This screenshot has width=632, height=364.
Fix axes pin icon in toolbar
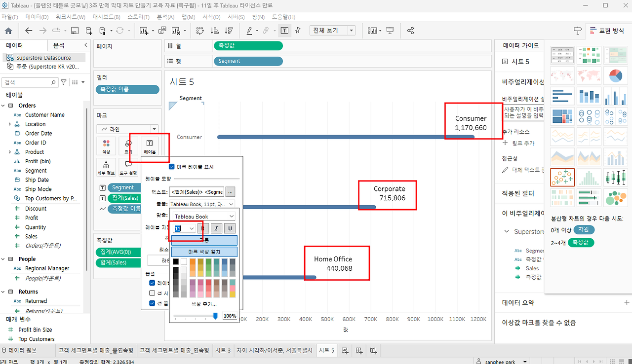click(x=297, y=31)
